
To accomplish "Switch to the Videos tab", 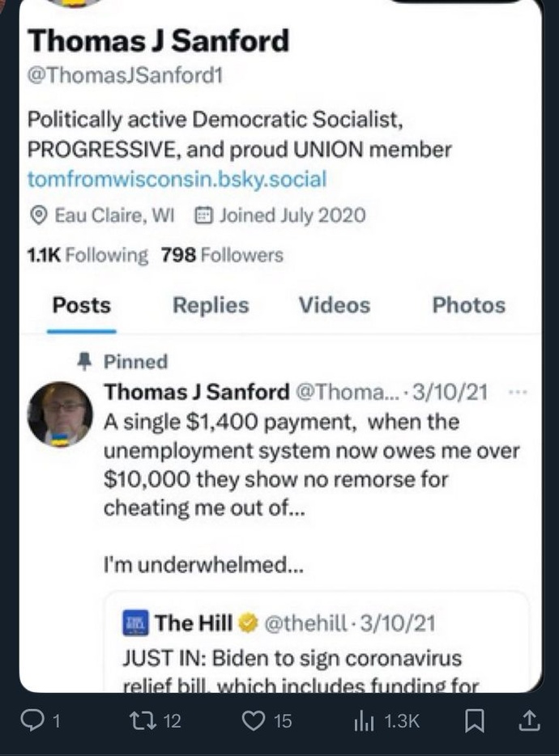I will coord(335,305).
